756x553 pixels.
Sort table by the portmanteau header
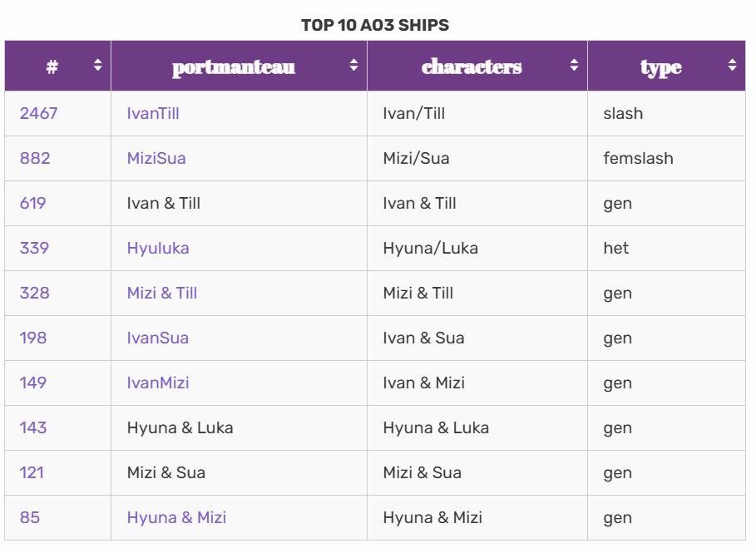(233, 67)
